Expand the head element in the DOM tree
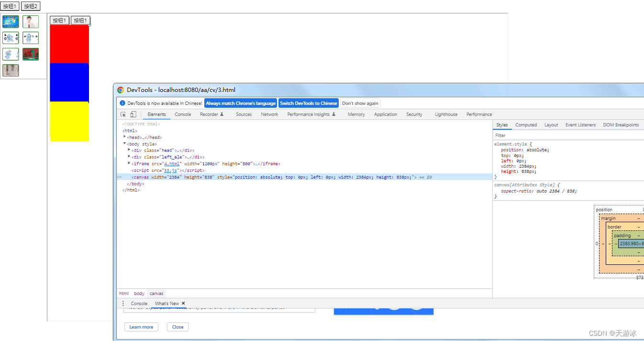644x341 pixels. (124, 137)
